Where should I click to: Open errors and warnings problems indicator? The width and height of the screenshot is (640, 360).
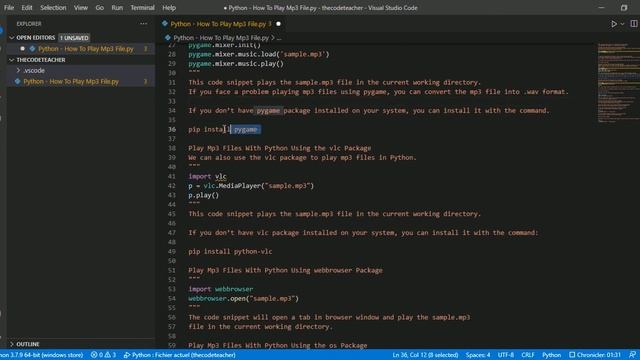point(103,355)
